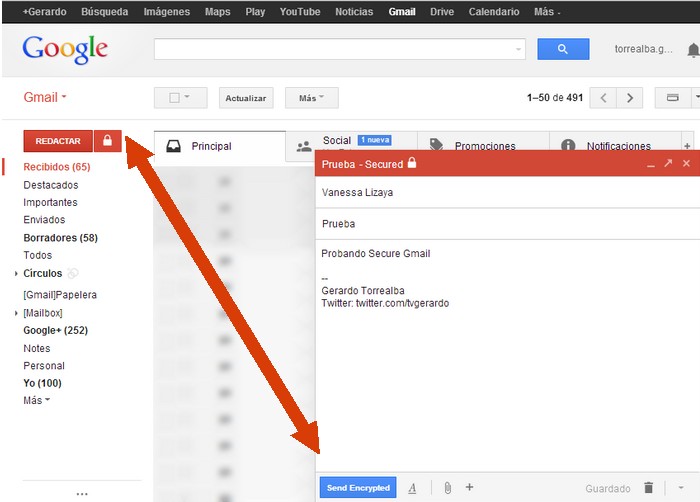The image size is (700, 502).
Task: Open formatting options underlined A icon
Action: coord(412,488)
